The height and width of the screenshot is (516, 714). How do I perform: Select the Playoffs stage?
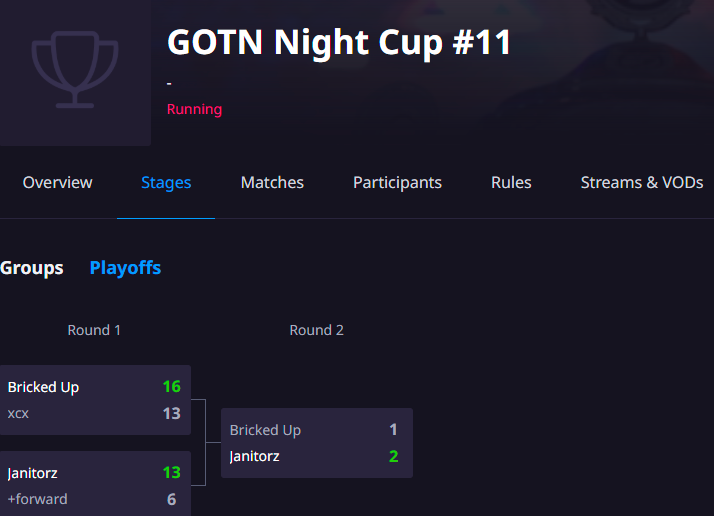click(x=125, y=268)
